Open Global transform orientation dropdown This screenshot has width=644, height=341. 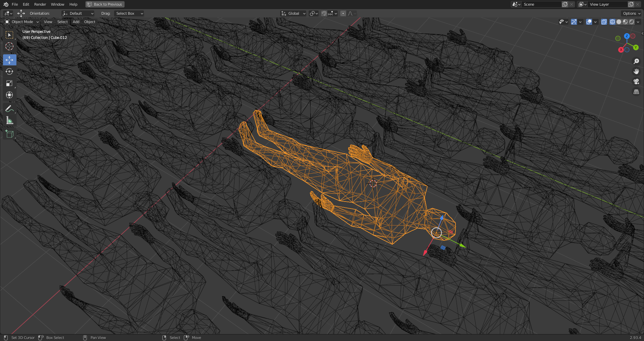tap(293, 13)
